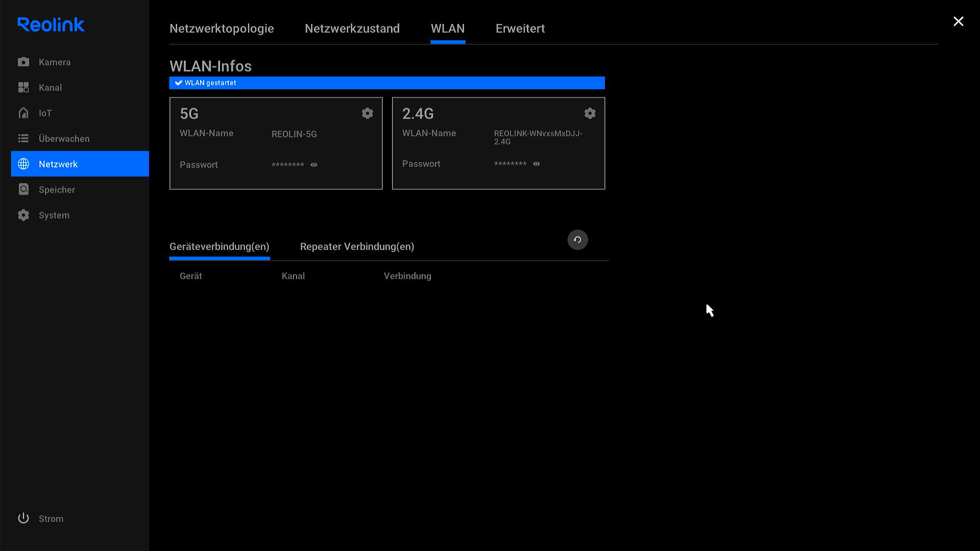
Task: Click the WLAN gestartet status text
Action: [210, 83]
